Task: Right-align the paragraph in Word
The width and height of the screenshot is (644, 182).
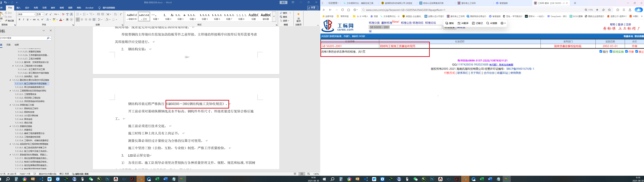Action: tap(86, 19)
